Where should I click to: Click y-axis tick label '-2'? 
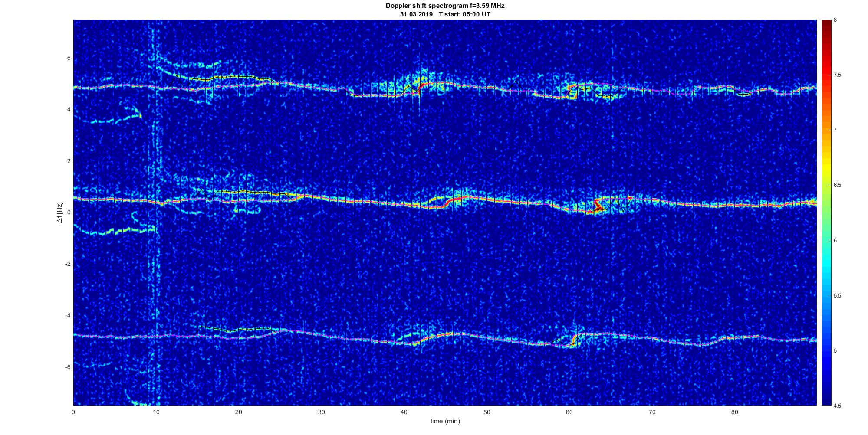(x=68, y=264)
